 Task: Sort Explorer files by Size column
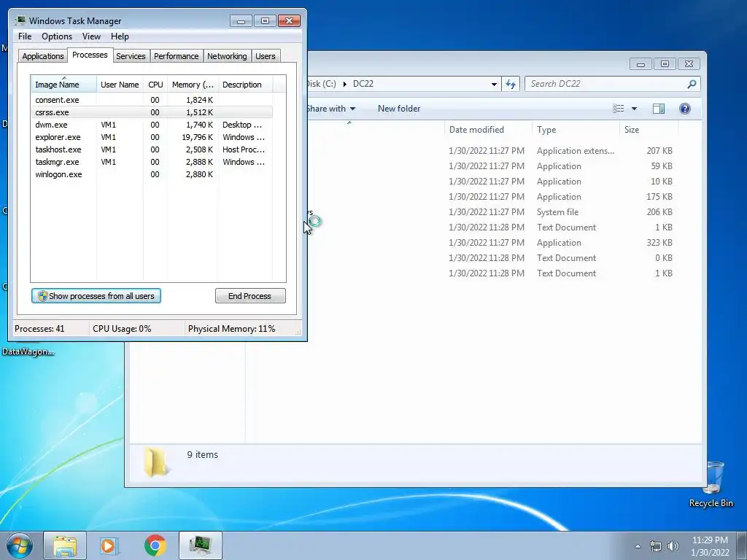(649, 130)
